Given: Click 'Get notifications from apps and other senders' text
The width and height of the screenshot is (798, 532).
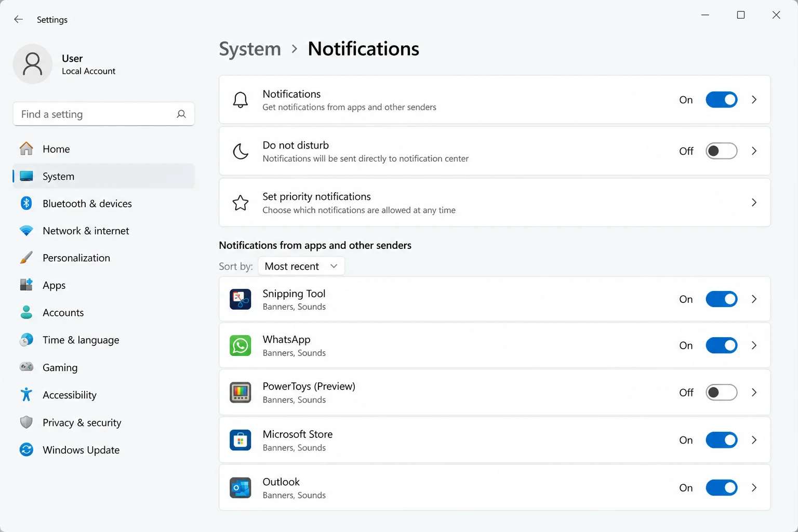Looking at the screenshot, I should click(x=349, y=107).
